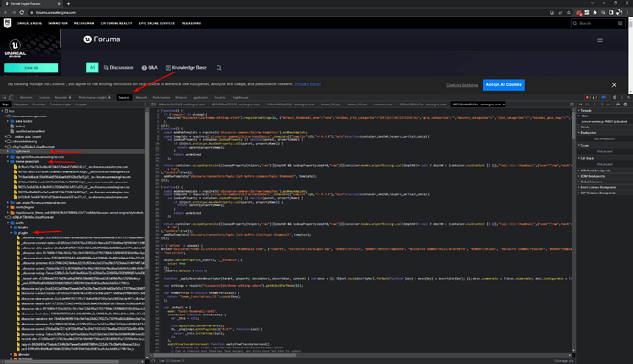Switch to the Console DevTools tab
The height and width of the screenshot is (364, 633).
click(44, 98)
